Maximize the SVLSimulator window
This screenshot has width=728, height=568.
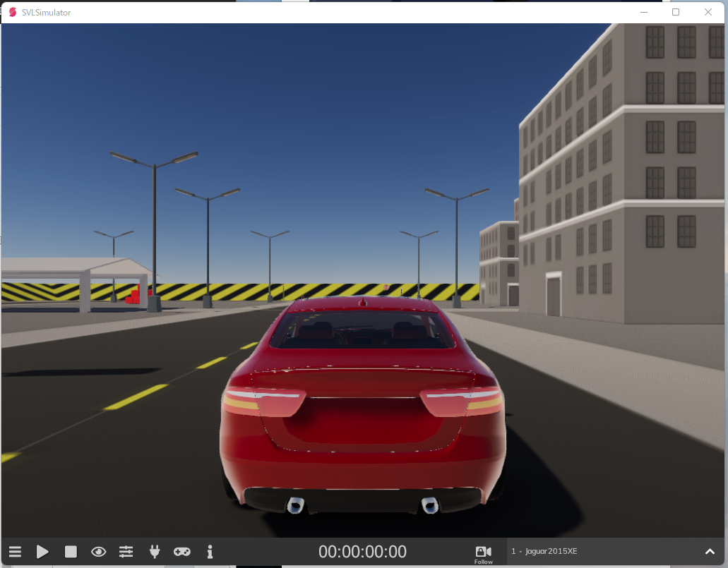point(676,12)
